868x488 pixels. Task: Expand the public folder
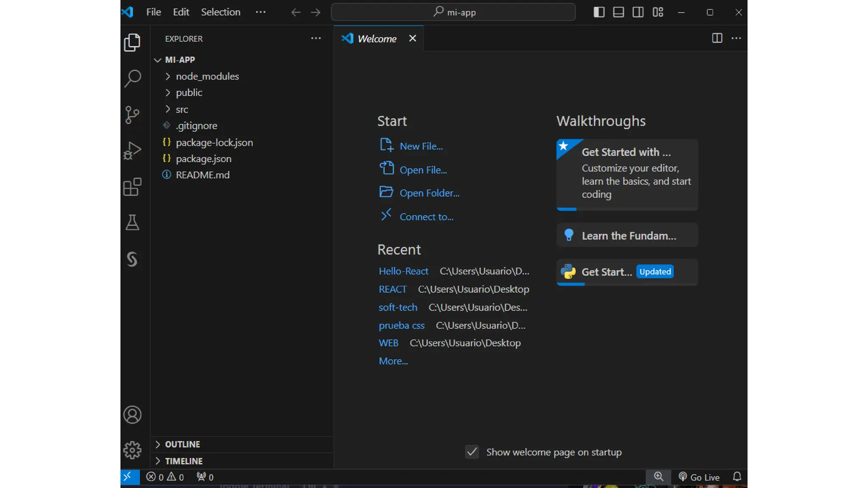click(x=242, y=93)
